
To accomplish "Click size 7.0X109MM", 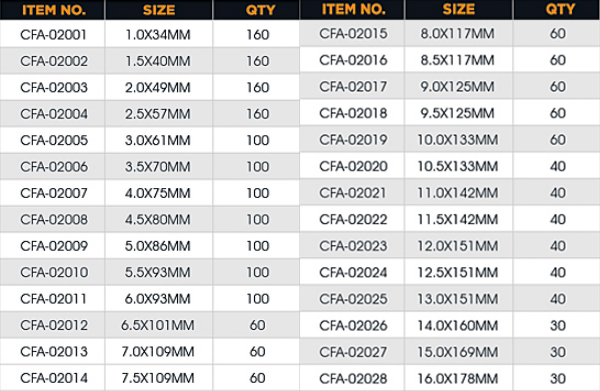I will [158, 352].
